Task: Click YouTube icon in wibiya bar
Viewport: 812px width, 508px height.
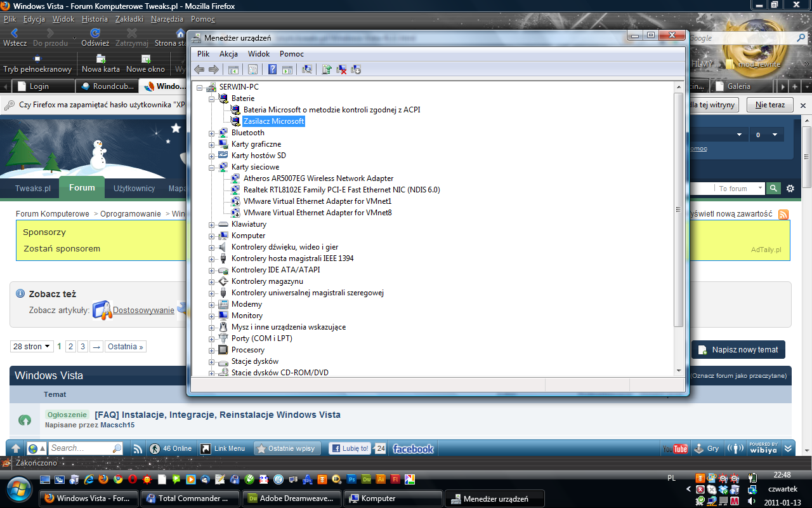Action: (x=676, y=448)
